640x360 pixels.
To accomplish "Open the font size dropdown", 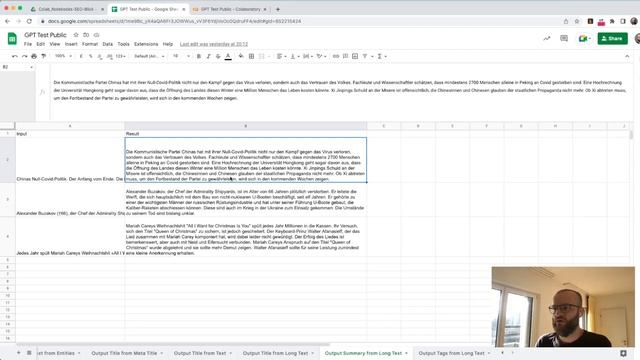I will (181, 56).
